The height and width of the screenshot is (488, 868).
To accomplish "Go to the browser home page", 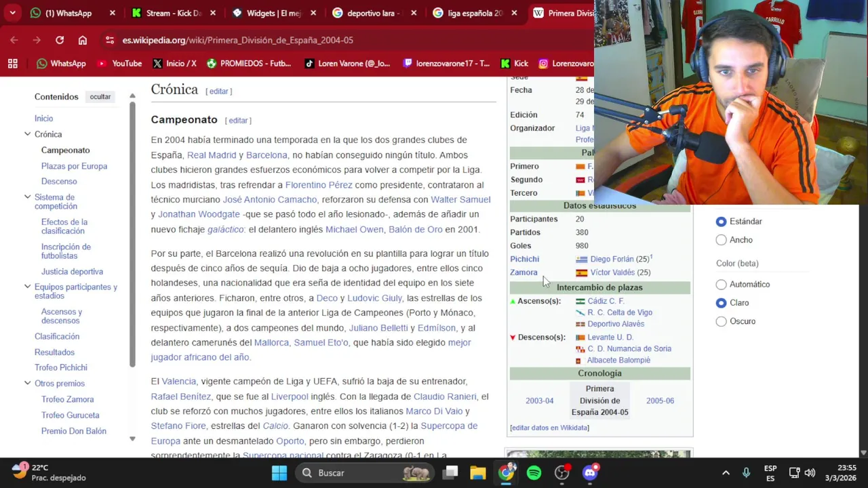I will pyautogui.click(x=83, y=40).
